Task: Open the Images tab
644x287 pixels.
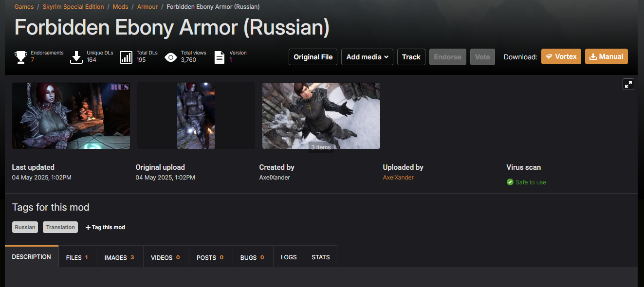Action: (120, 257)
